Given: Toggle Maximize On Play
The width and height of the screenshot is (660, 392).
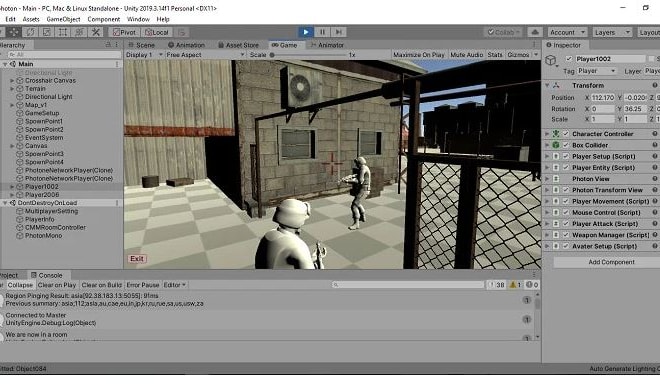Looking at the screenshot, I should point(418,55).
